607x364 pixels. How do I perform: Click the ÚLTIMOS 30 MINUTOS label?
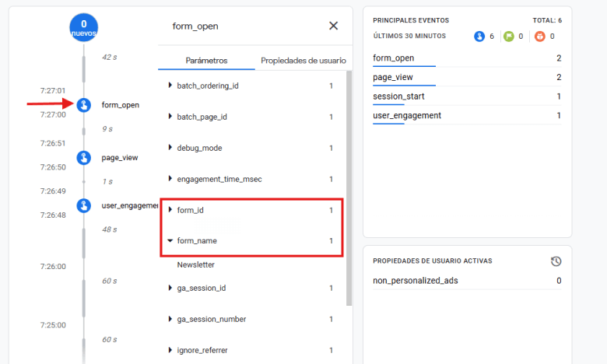click(409, 36)
